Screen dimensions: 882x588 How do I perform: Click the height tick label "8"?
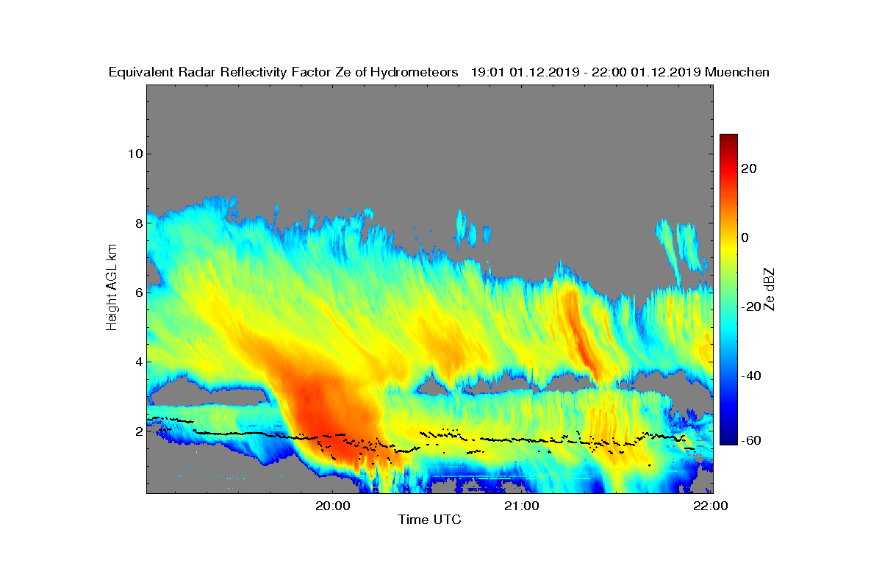point(137,223)
